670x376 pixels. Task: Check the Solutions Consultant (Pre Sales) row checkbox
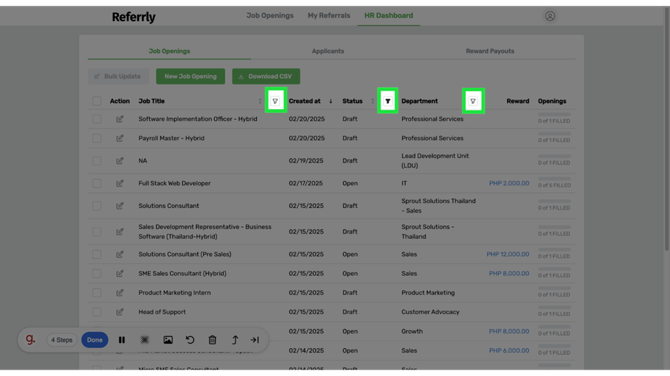[97, 254]
